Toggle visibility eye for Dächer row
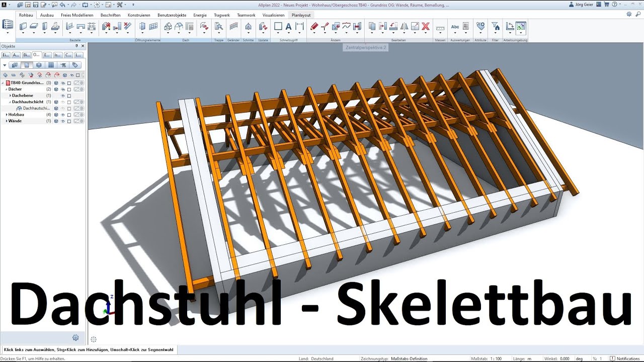The image size is (644, 362). pyautogui.click(x=63, y=89)
